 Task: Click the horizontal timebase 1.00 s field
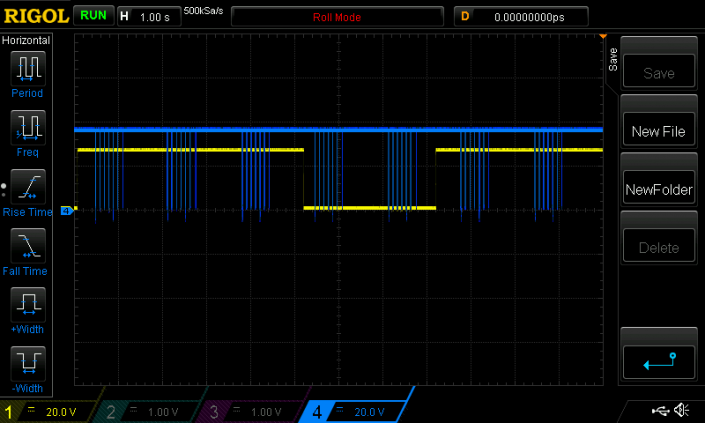click(x=149, y=17)
